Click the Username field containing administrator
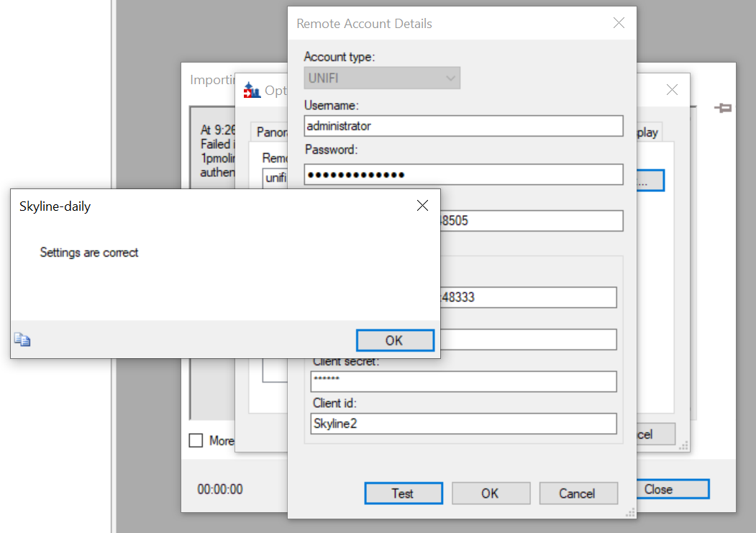Screen dimensions: 756x533 pyautogui.click(x=463, y=126)
